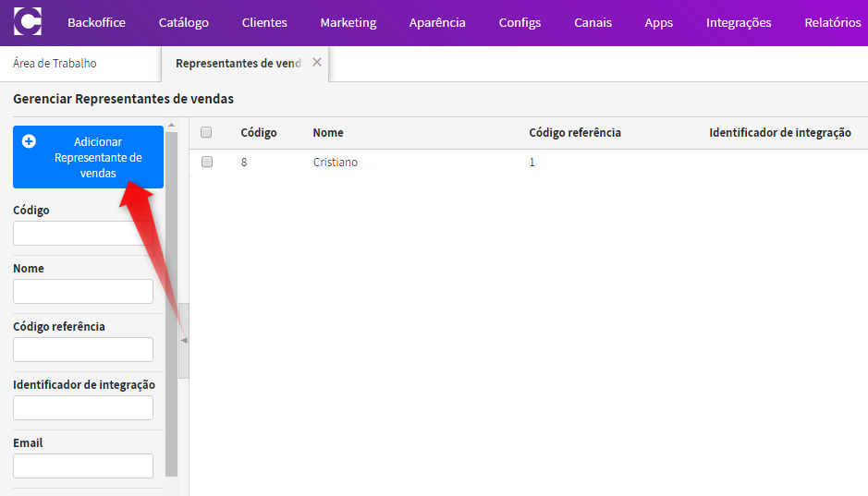The image size is (868, 496).
Task: Collapse the filter sidebar with arrow handle
Action: pyautogui.click(x=184, y=340)
